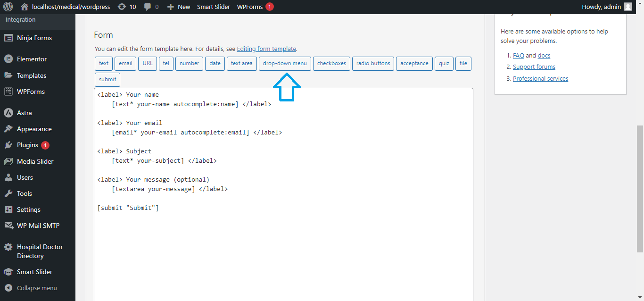Insert a checkboxes form tag
Image resolution: width=644 pixels, height=301 pixels.
point(331,64)
